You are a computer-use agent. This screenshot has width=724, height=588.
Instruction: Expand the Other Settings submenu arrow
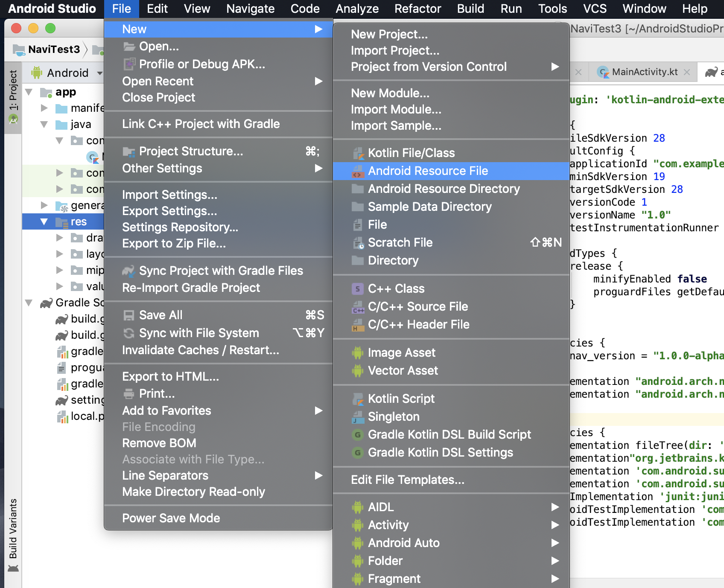coord(318,168)
